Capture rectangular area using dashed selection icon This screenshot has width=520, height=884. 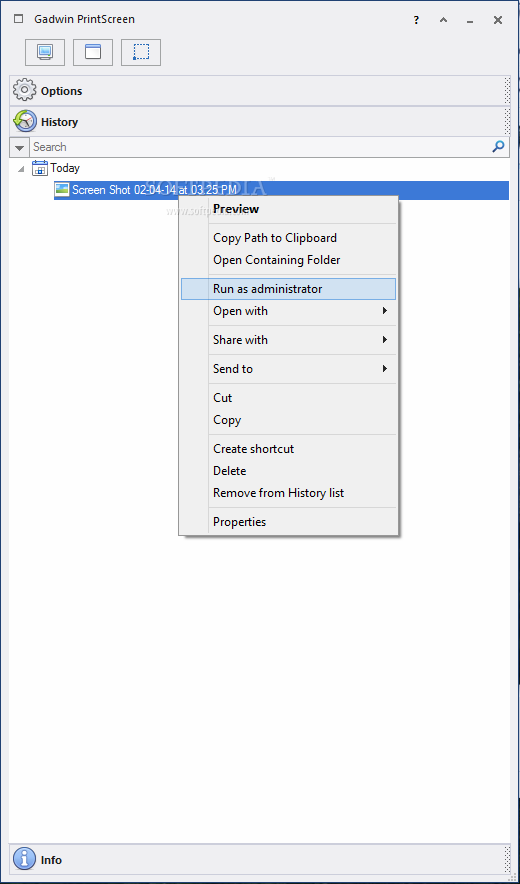141,52
